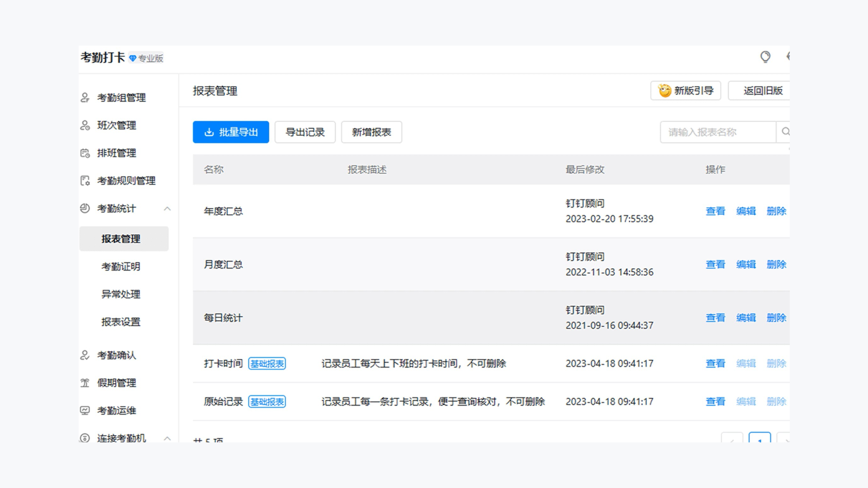This screenshot has height=488, width=868.
Task: Click the 连接考勤机 sidebar icon
Action: click(x=85, y=438)
